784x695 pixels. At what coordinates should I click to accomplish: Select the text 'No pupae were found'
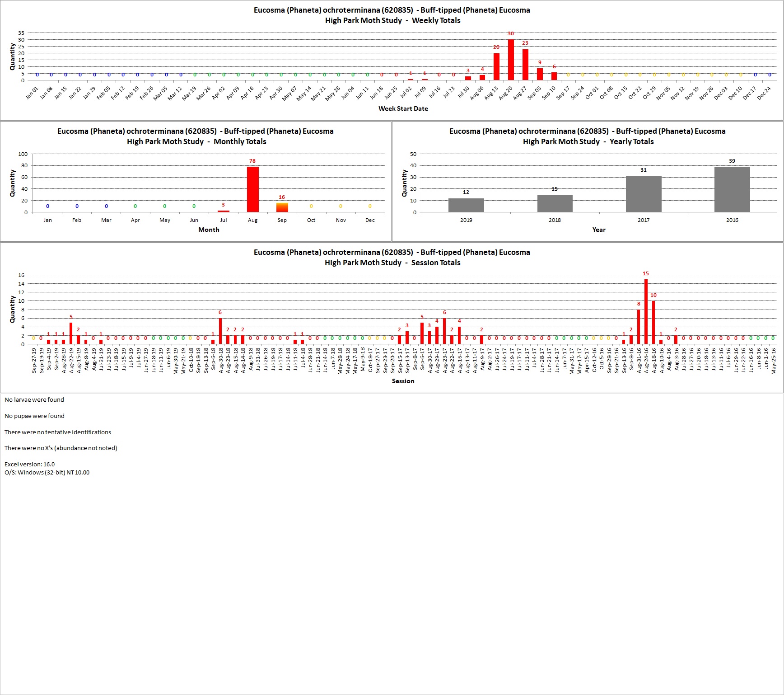pyautogui.click(x=34, y=416)
